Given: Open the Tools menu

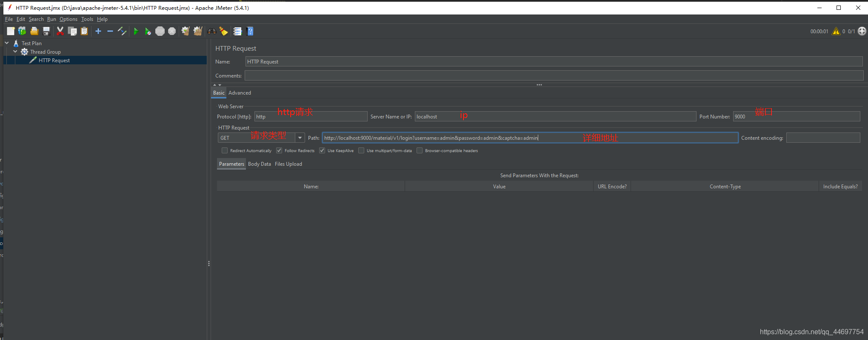Looking at the screenshot, I should [87, 19].
